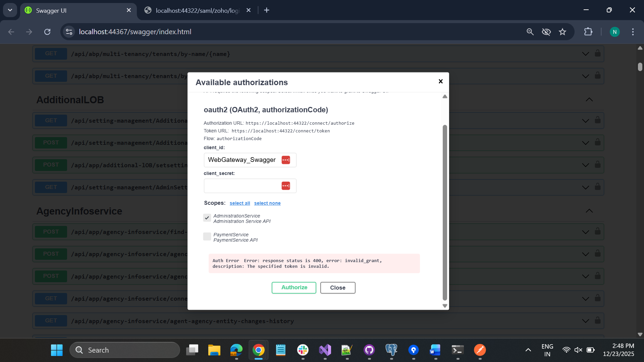
Task: Switch to the localhost:44322 saml zoho tab
Action: tap(197, 10)
